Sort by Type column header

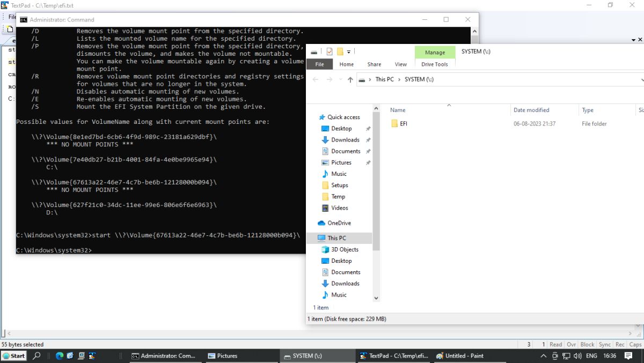coord(588,110)
